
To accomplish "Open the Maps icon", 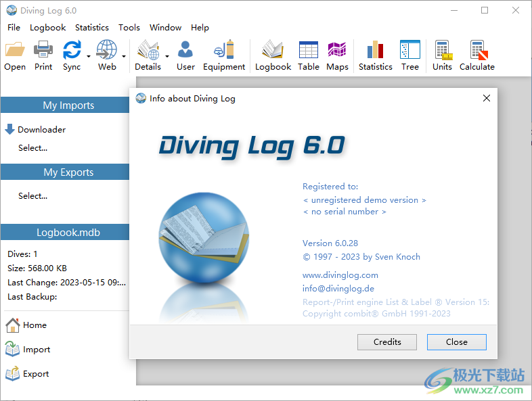I will click(337, 49).
